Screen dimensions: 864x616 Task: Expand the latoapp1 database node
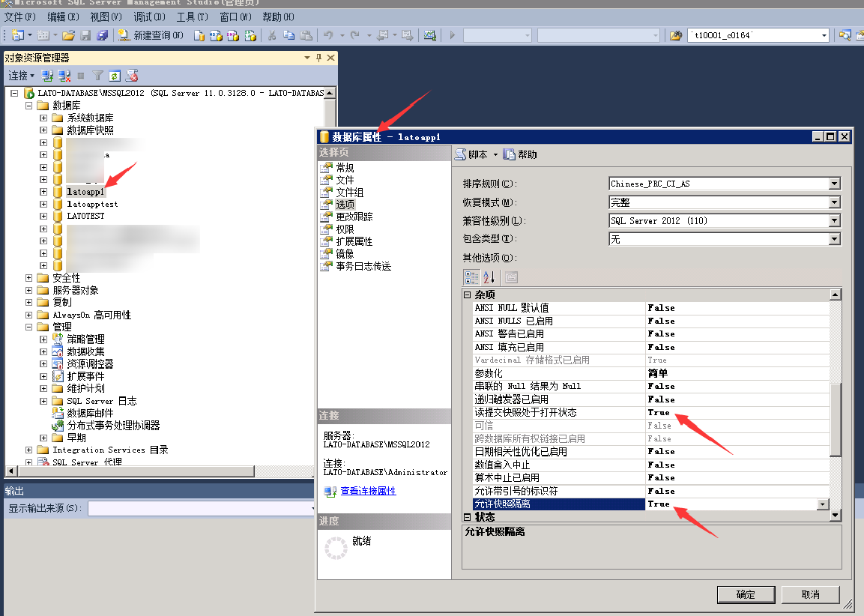point(43,192)
